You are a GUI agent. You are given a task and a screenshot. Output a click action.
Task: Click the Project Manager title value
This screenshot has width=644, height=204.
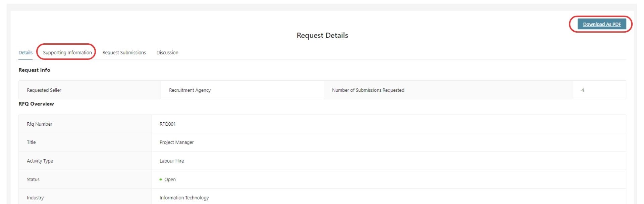click(177, 142)
